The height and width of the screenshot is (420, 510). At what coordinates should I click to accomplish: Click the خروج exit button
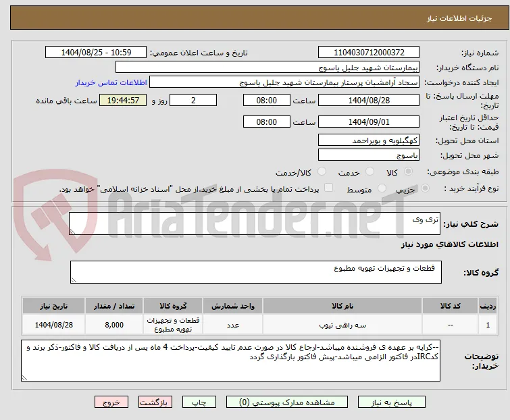[111, 402]
